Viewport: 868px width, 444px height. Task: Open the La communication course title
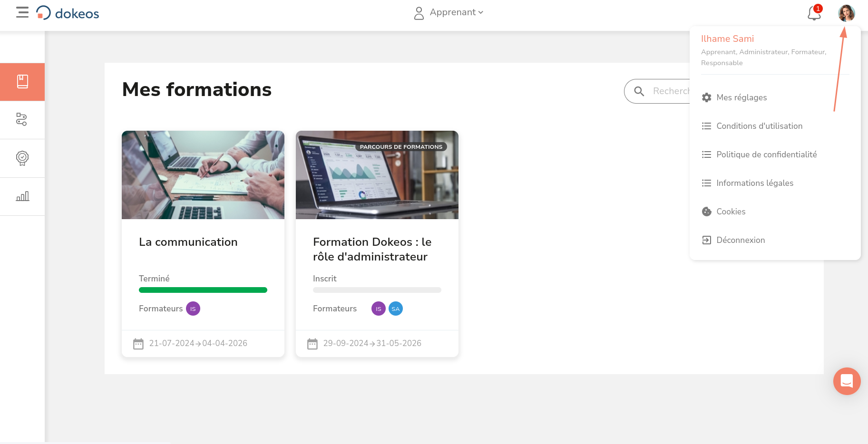coord(188,242)
